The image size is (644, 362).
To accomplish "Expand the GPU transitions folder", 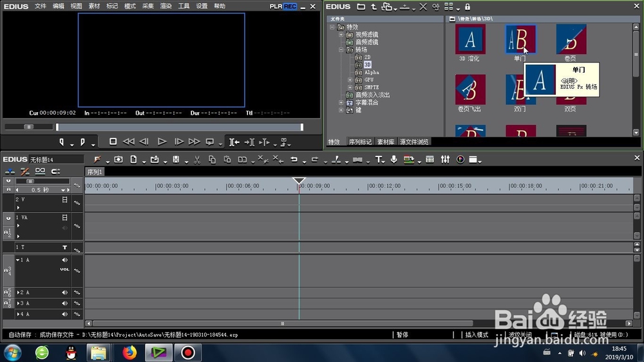I will pos(350,80).
